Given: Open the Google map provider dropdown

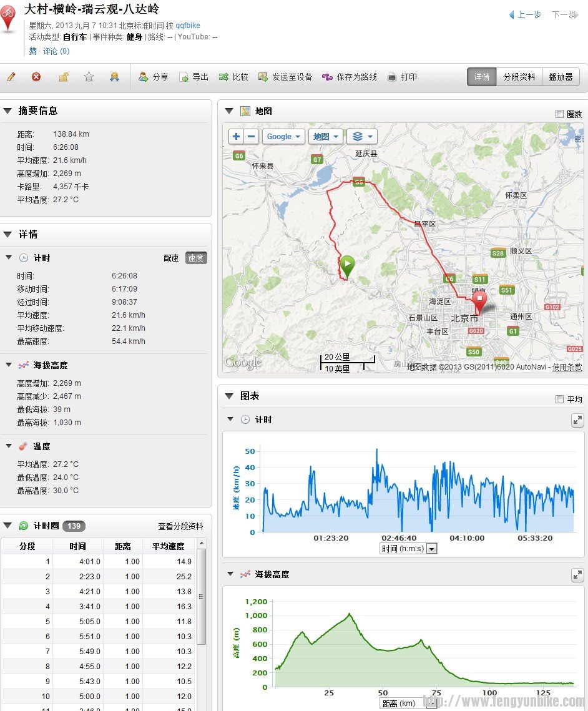Looking at the screenshot, I should coord(283,137).
